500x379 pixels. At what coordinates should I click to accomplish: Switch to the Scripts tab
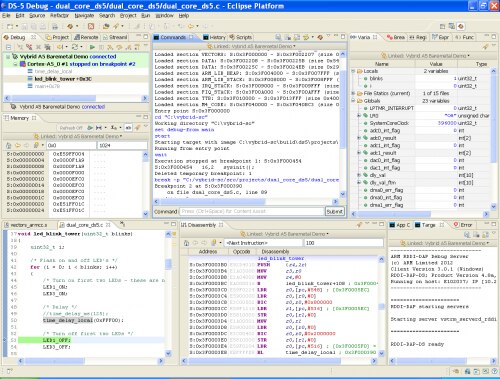240,37
